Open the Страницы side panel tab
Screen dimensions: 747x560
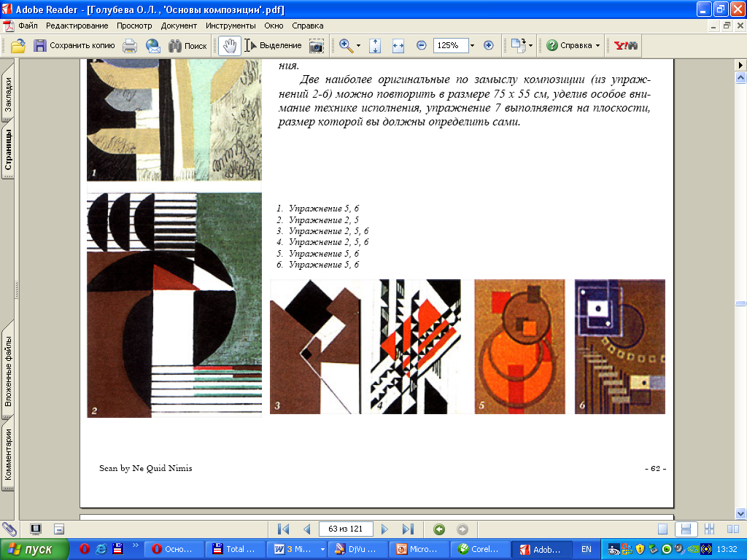pyautogui.click(x=7, y=150)
